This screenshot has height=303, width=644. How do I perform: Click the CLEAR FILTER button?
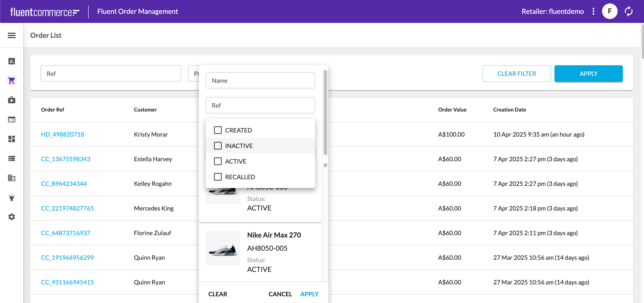tap(516, 73)
